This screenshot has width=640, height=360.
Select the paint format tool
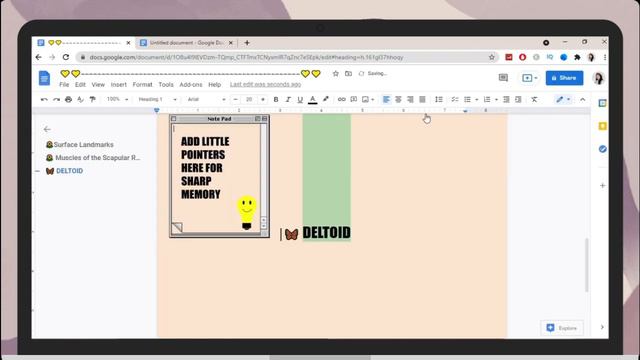[x=93, y=99]
